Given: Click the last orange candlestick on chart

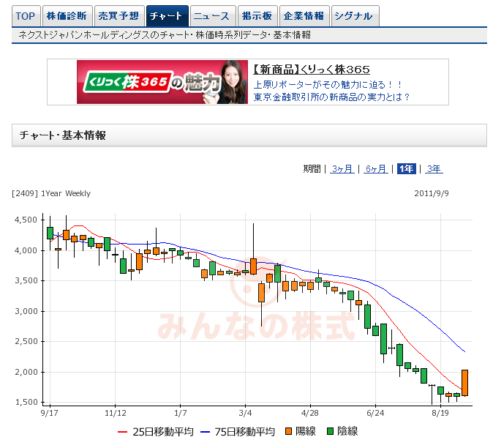Looking at the screenshot, I should pyautogui.click(x=464, y=382).
